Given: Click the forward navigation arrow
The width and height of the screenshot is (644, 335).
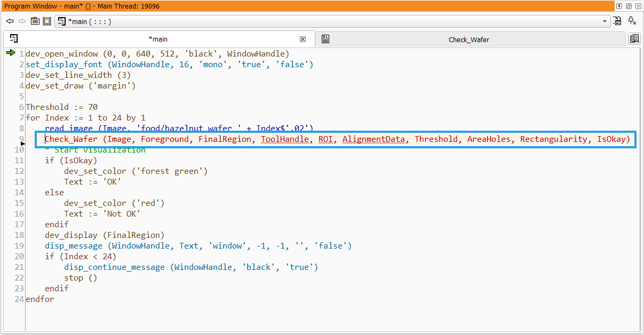Looking at the screenshot, I should (22, 21).
